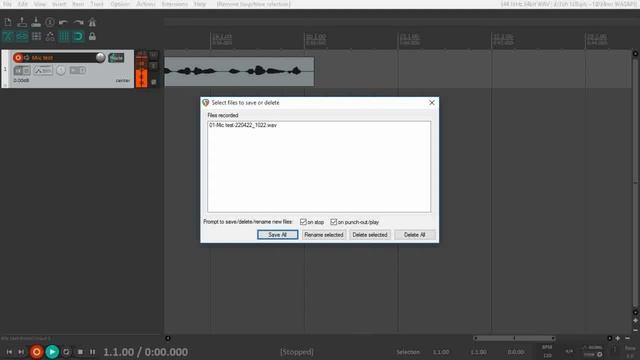Image resolution: width=640 pixels, height=360 pixels.
Task: Undo the last action via toolbar arrow
Action: pos(64,22)
